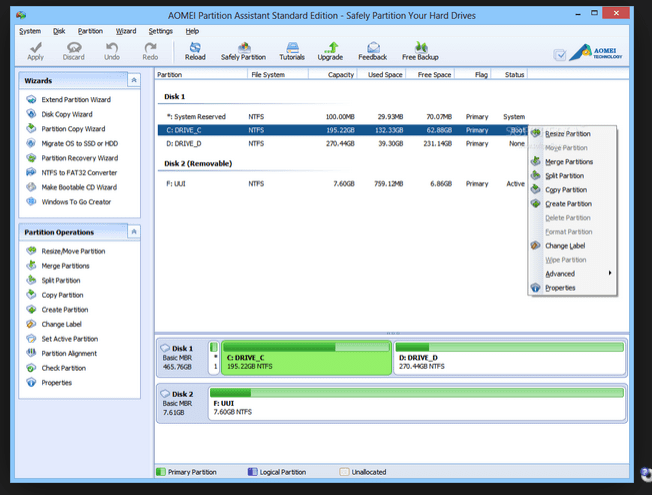Image resolution: width=652 pixels, height=495 pixels.
Task: Open the System menu
Action: pos(30,31)
